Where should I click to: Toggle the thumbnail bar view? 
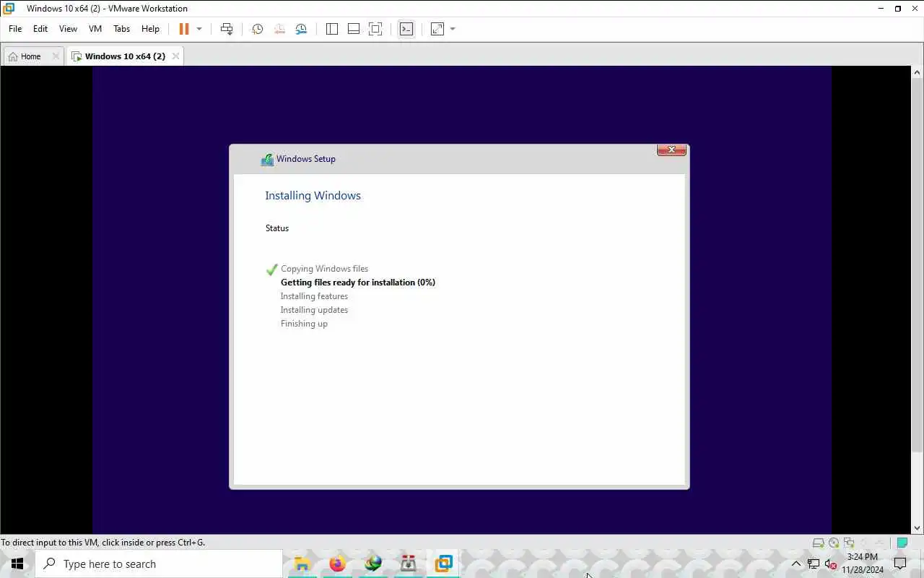354,29
